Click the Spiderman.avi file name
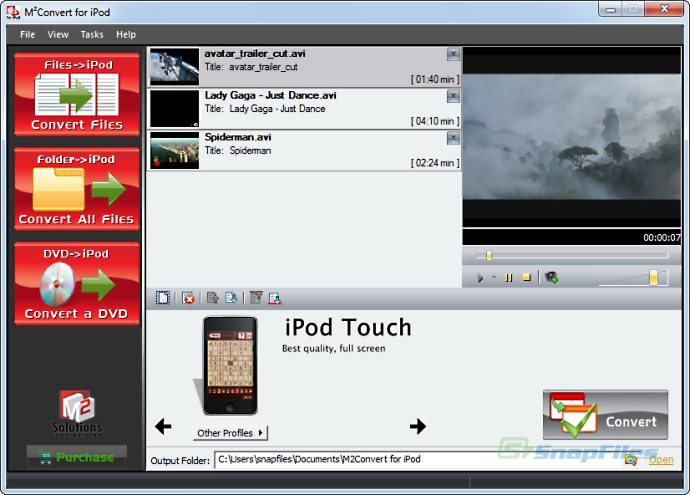Screen dimensions: 690x495 (238, 137)
